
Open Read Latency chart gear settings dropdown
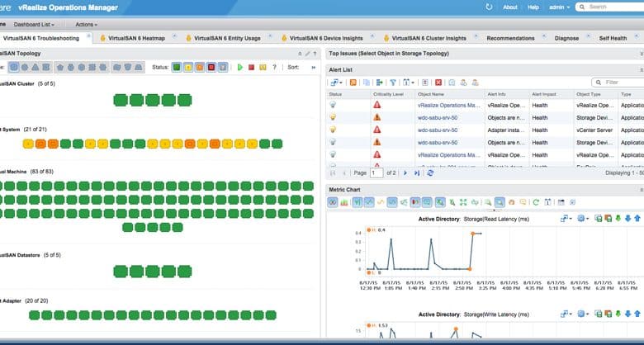(583, 219)
